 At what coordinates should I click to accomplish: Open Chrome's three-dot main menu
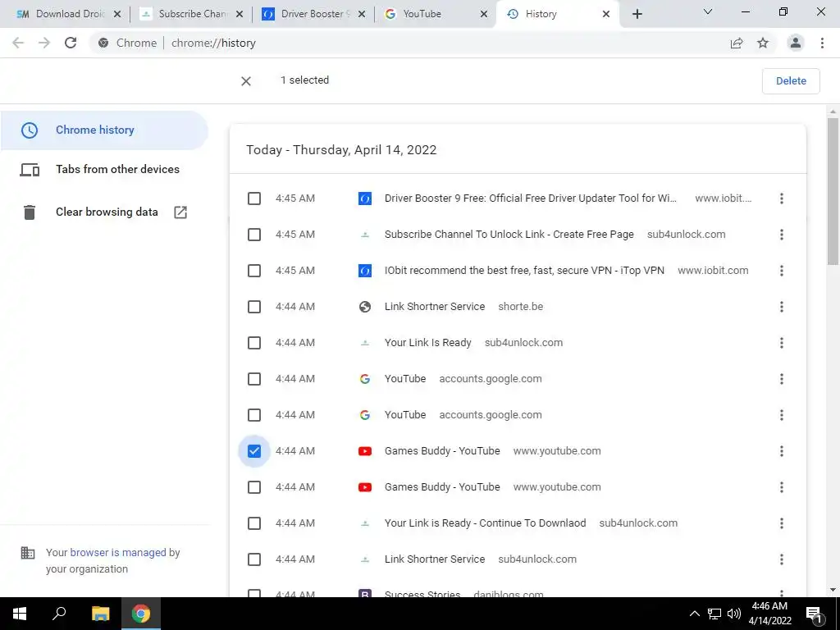point(822,43)
